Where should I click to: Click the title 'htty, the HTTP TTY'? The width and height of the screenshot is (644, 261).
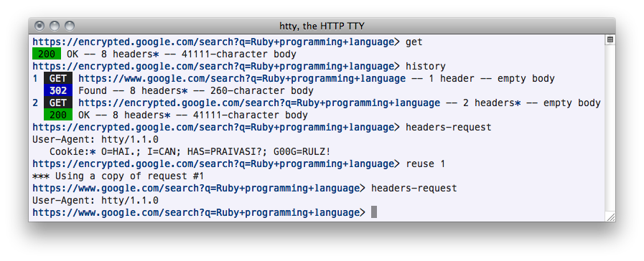pyautogui.click(x=322, y=27)
